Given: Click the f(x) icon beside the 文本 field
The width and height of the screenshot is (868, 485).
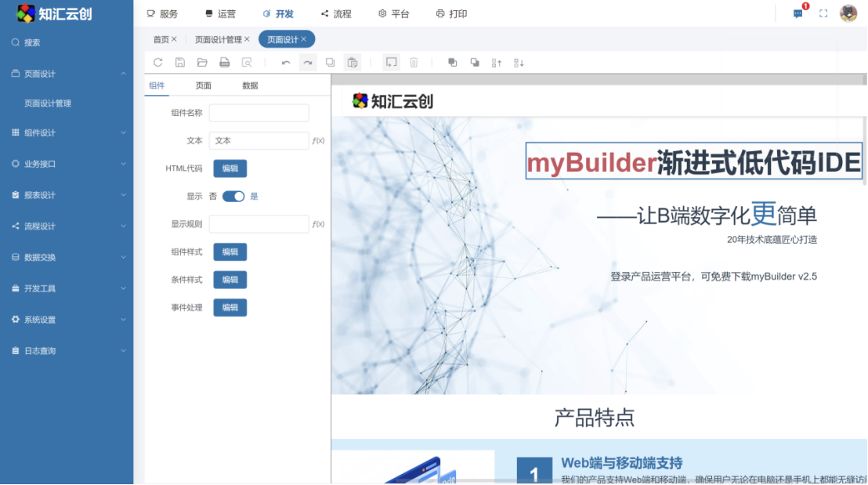Looking at the screenshot, I should tap(318, 140).
